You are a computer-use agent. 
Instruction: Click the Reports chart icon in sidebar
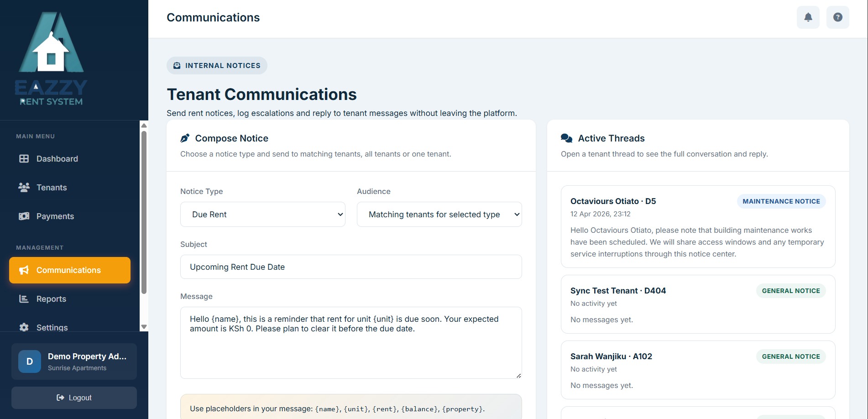click(24, 299)
